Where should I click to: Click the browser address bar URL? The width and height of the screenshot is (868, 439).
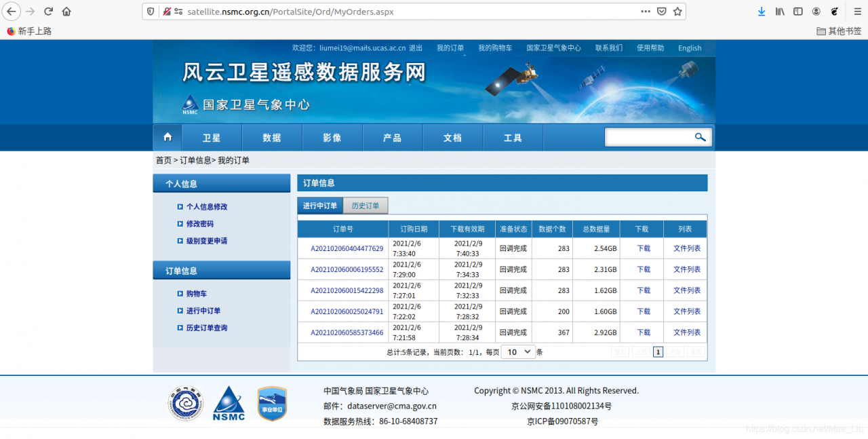coord(290,12)
